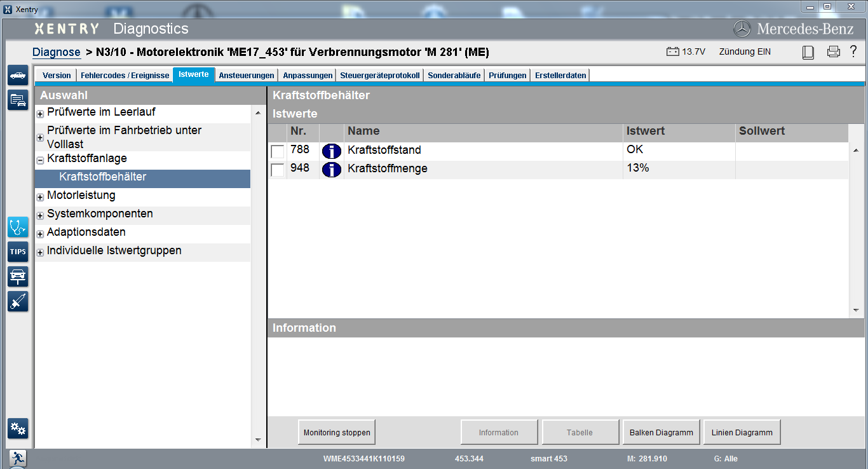Click smart 453 in status bar
The image size is (868, 469).
pyautogui.click(x=549, y=459)
